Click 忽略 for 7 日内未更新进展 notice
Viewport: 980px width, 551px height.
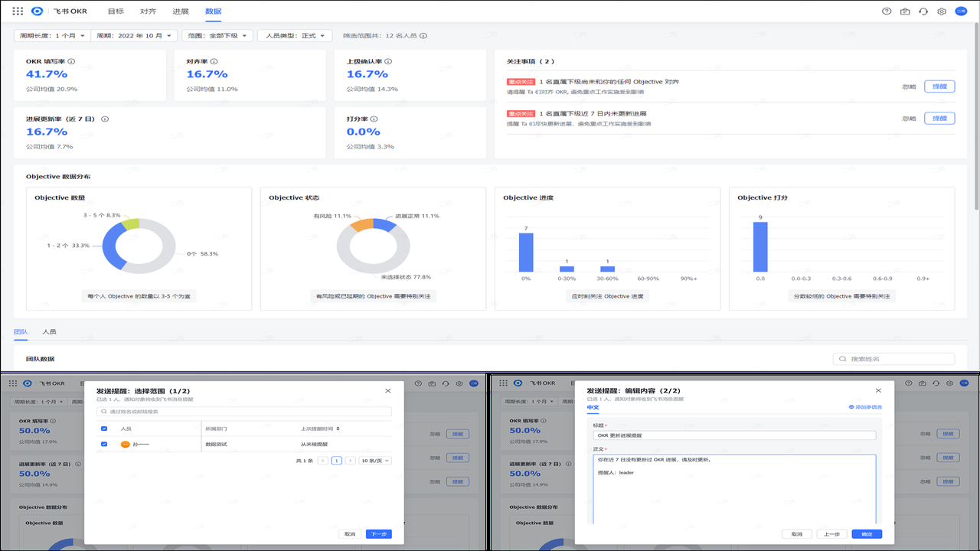pyautogui.click(x=909, y=119)
